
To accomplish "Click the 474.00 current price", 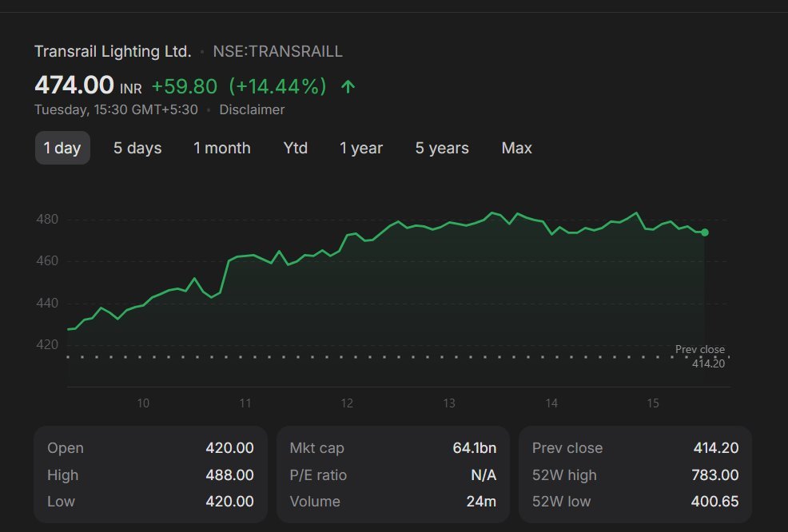I will (x=74, y=85).
